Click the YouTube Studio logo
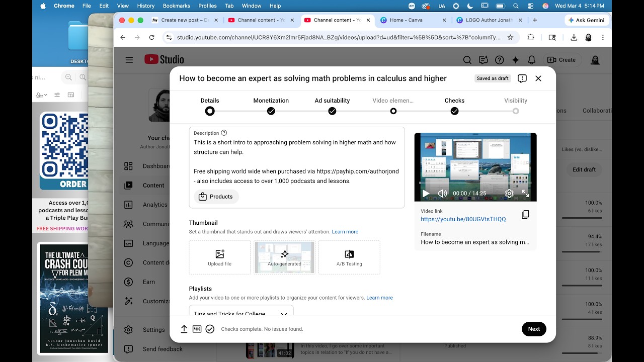This screenshot has height=362, width=644. click(x=164, y=59)
